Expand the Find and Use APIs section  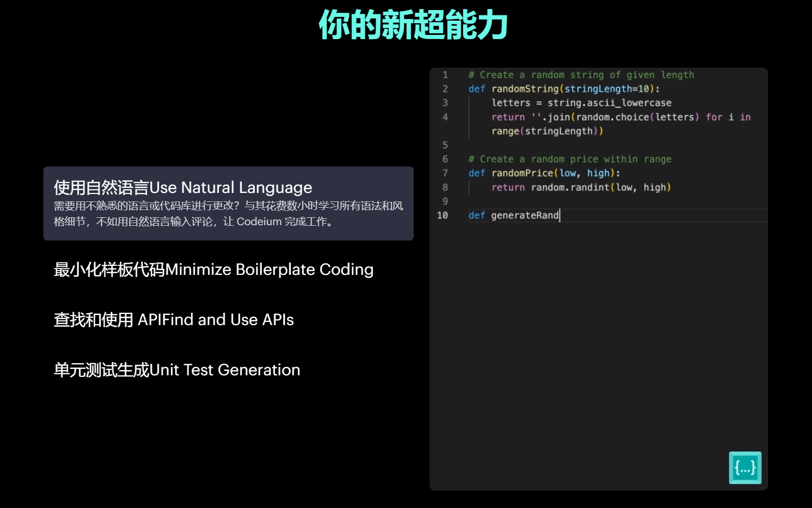click(x=174, y=320)
